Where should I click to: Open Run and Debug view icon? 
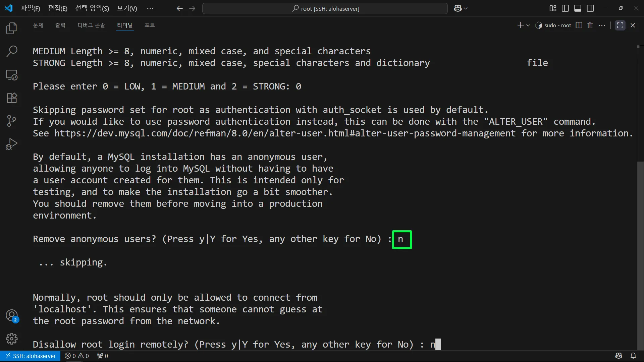click(12, 144)
